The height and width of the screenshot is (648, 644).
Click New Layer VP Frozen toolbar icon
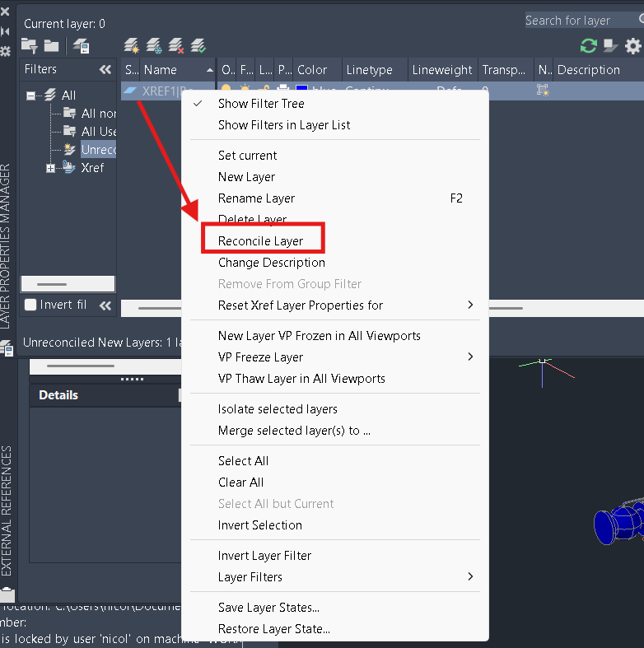coord(154,45)
